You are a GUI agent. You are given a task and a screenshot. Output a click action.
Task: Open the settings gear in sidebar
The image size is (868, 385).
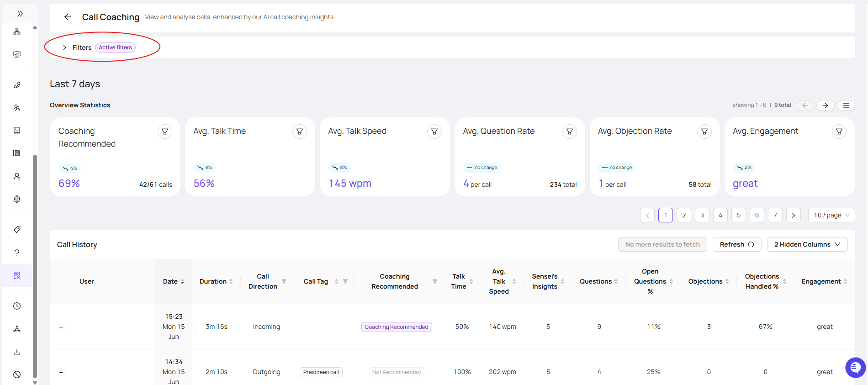click(17, 199)
